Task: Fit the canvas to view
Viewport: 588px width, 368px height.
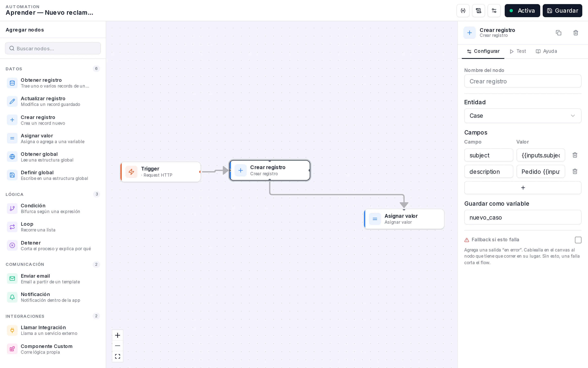Action: 118,356
